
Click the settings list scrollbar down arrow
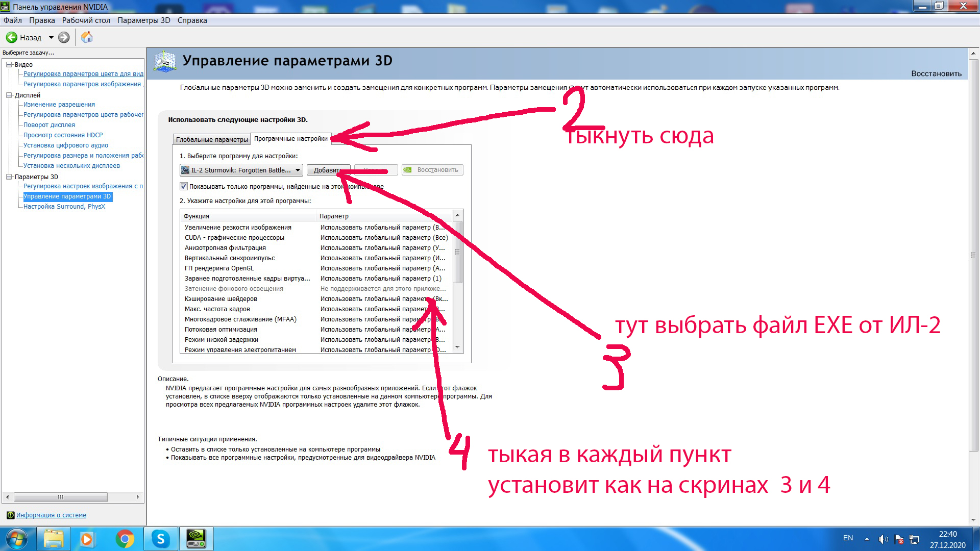pyautogui.click(x=457, y=347)
